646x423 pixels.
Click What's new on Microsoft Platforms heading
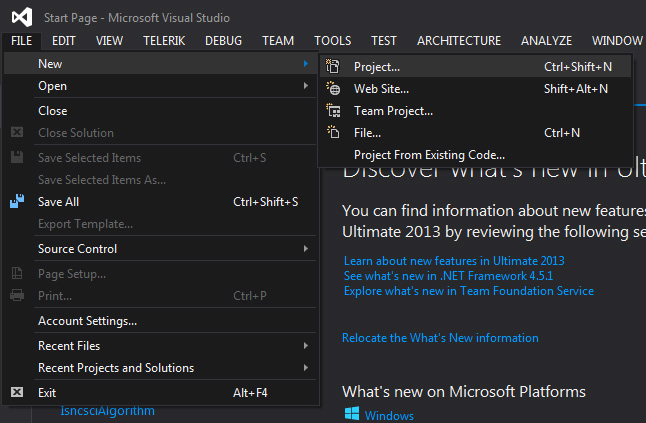tap(464, 392)
